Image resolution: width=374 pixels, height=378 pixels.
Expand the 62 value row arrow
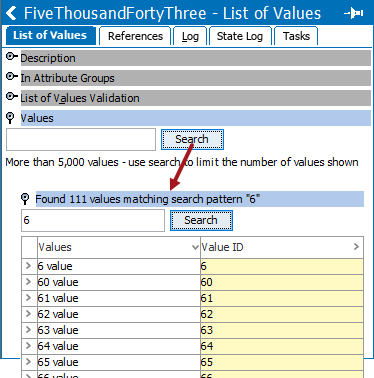point(29,314)
